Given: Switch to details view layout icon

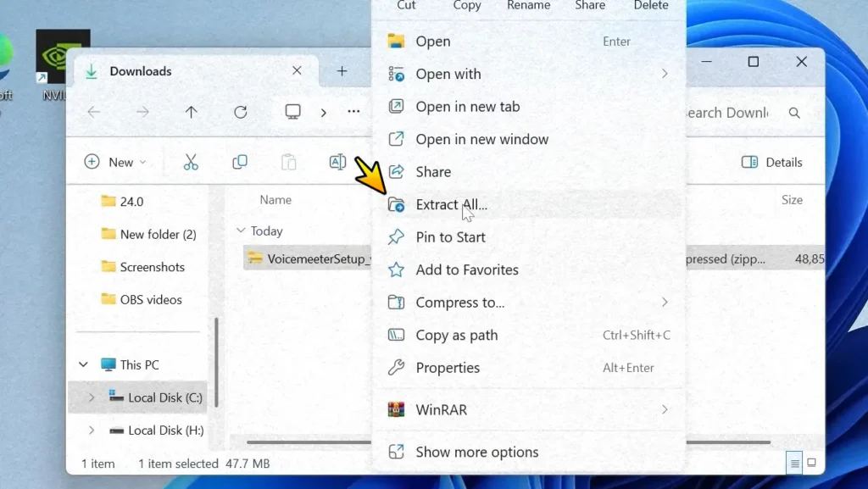Looking at the screenshot, I should click(x=795, y=463).
